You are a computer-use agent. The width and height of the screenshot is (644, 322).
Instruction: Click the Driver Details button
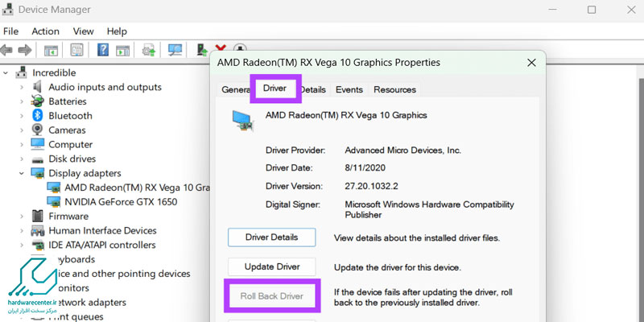(x=272, y=237)
